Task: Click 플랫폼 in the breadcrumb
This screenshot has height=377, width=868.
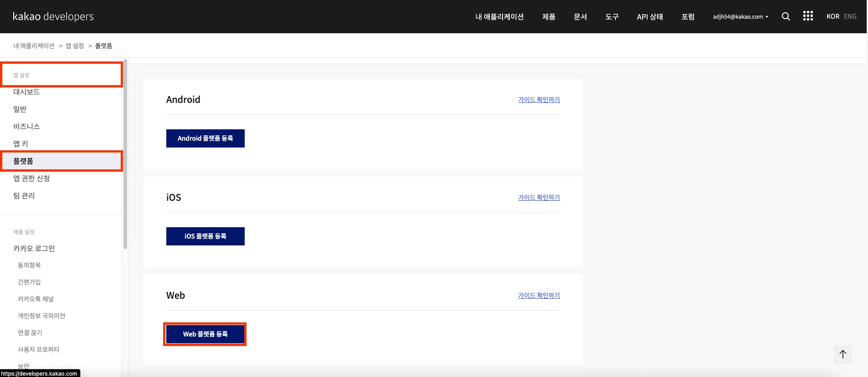Action: 103,46
